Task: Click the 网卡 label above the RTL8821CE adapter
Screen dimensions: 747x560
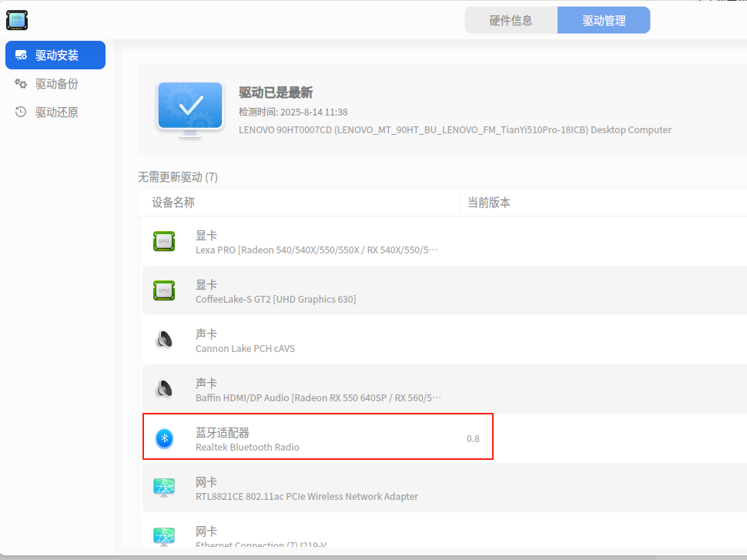Action: 206,482
